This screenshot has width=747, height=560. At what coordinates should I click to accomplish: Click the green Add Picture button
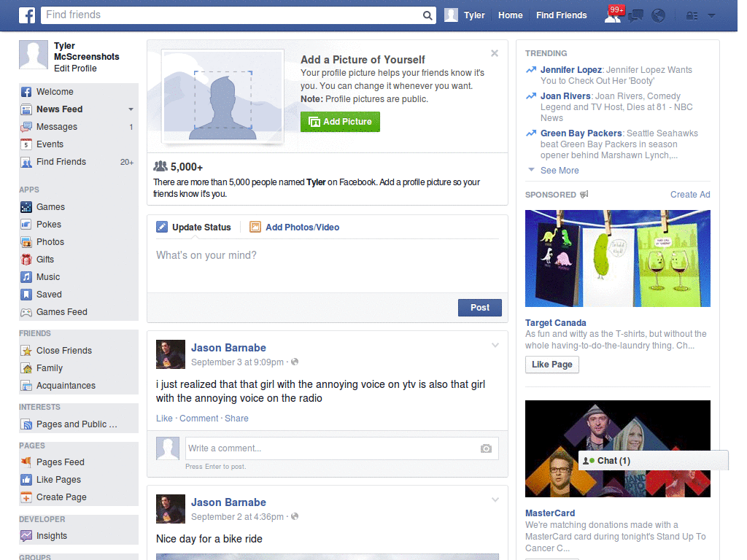coord(340,122)
